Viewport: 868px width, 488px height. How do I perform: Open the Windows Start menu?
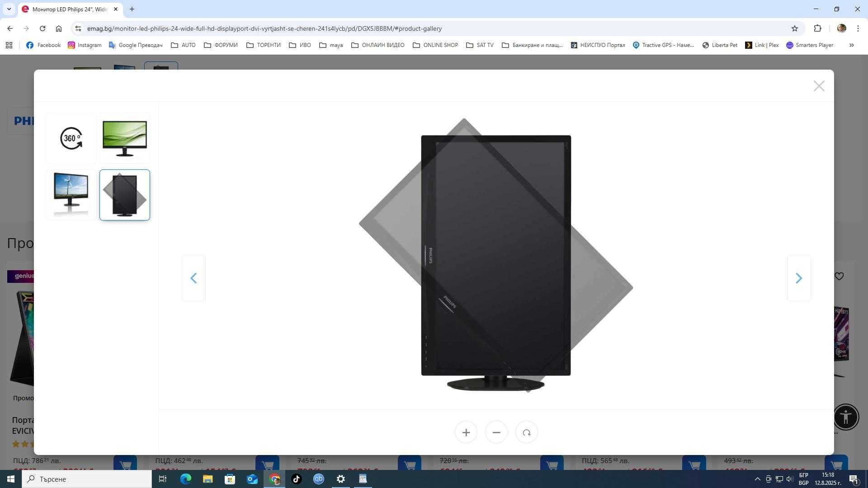11,479
